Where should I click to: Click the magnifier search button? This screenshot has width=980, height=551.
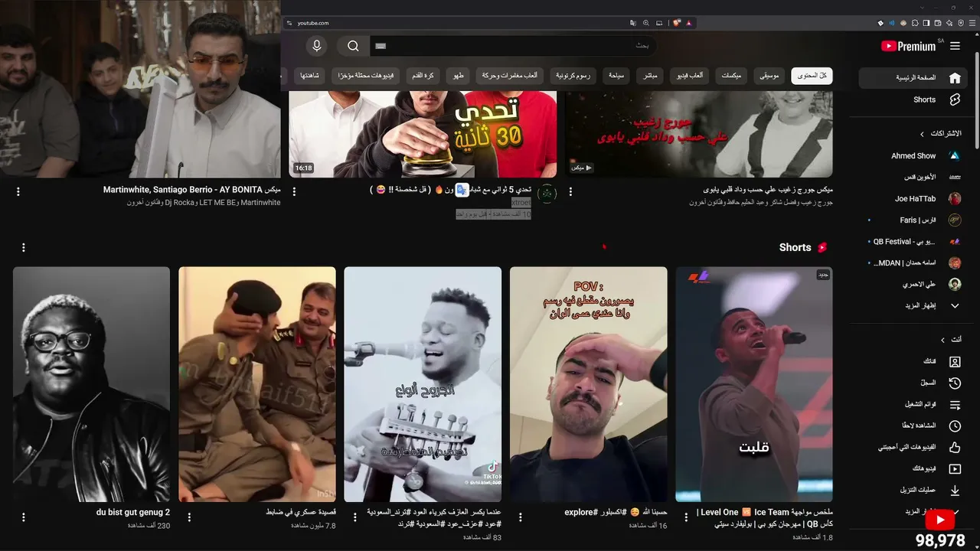pos(353,46)
